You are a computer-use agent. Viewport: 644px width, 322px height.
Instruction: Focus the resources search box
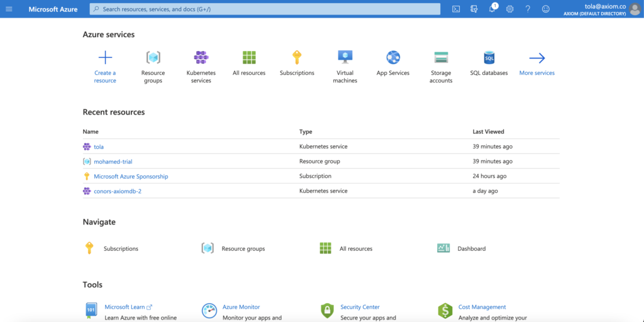[265, 9]
